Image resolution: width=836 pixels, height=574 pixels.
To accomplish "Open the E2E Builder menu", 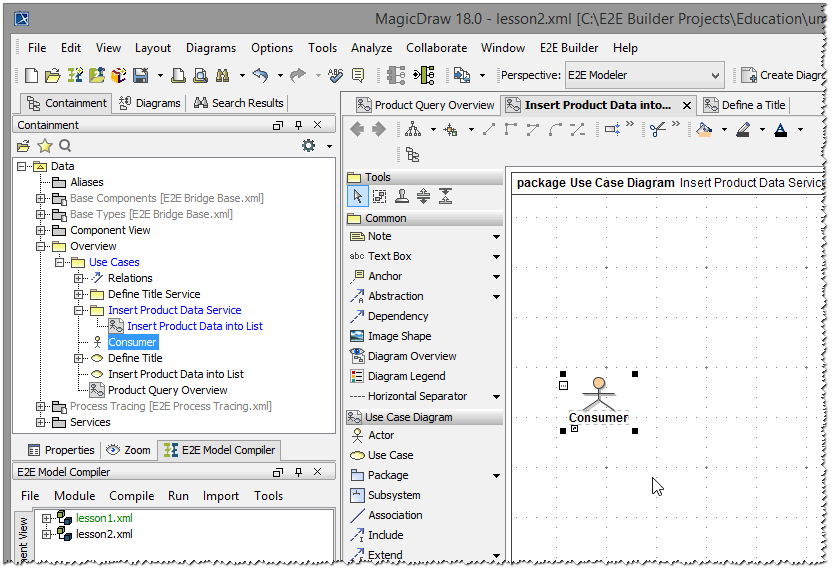I will (x=568, y=47).
